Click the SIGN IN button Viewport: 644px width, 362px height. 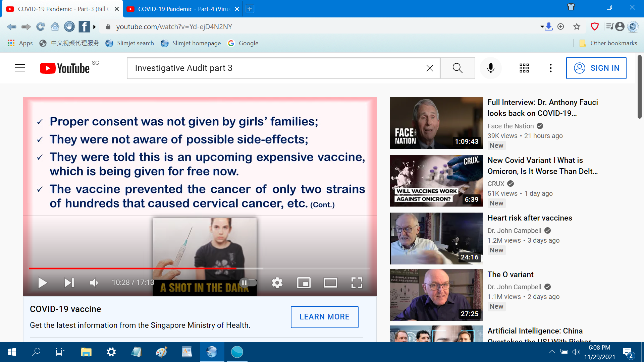tap(596, 68)
